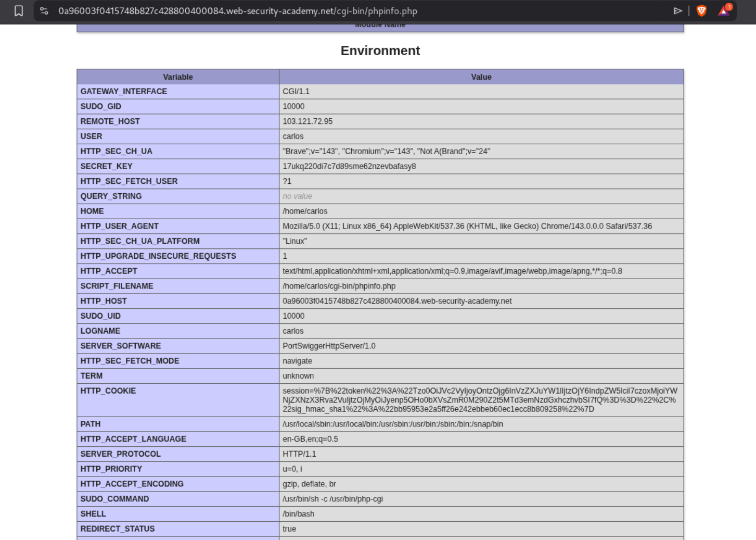Click the HTTP_HOST domain value
This screenshot has width=756, height=540.
click(x=397, y=302)
